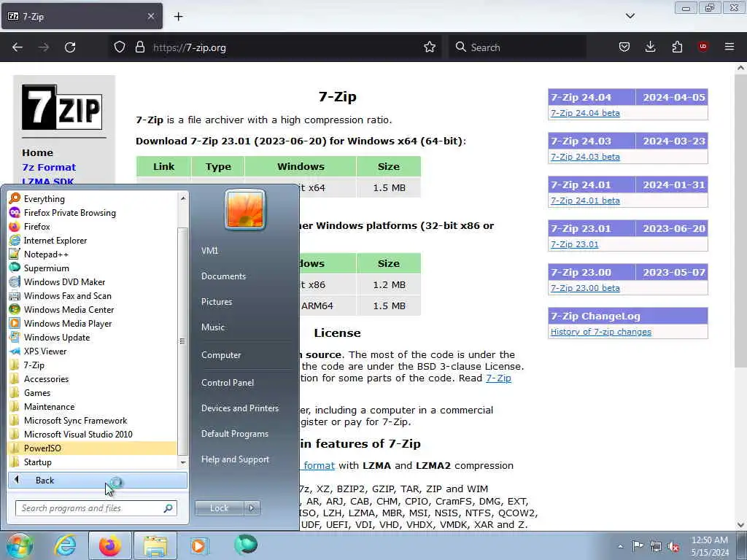Open Documents from Start menu right pane
Viewport: 747px width, 560px height.
[x=223, y=276]
